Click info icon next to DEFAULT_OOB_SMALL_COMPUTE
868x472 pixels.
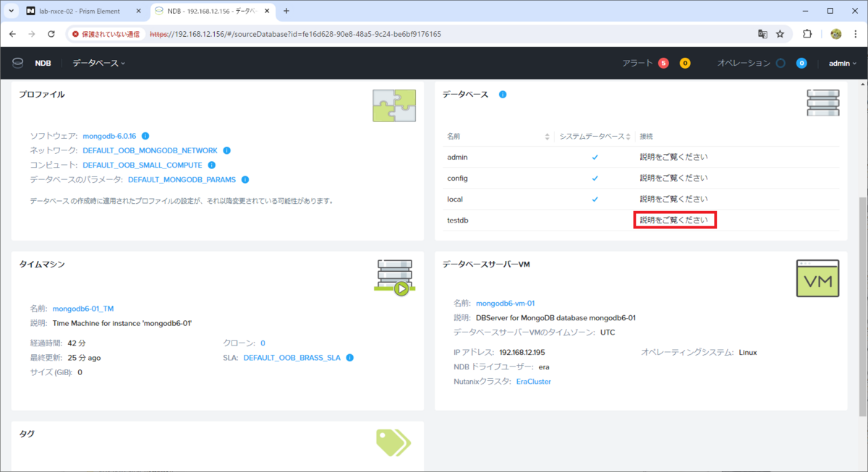211,165
